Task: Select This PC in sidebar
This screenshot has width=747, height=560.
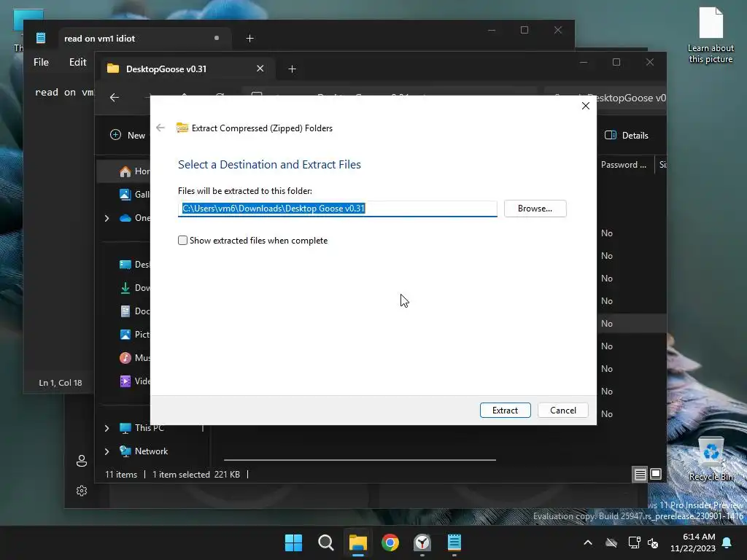Action: (142, 427)
